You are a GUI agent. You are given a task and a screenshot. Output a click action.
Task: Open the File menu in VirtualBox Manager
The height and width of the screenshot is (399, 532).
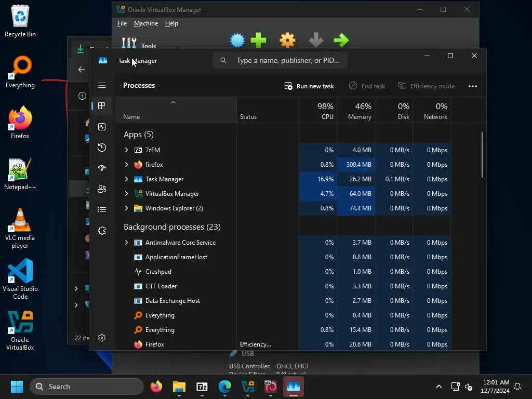tap(122, 23)
